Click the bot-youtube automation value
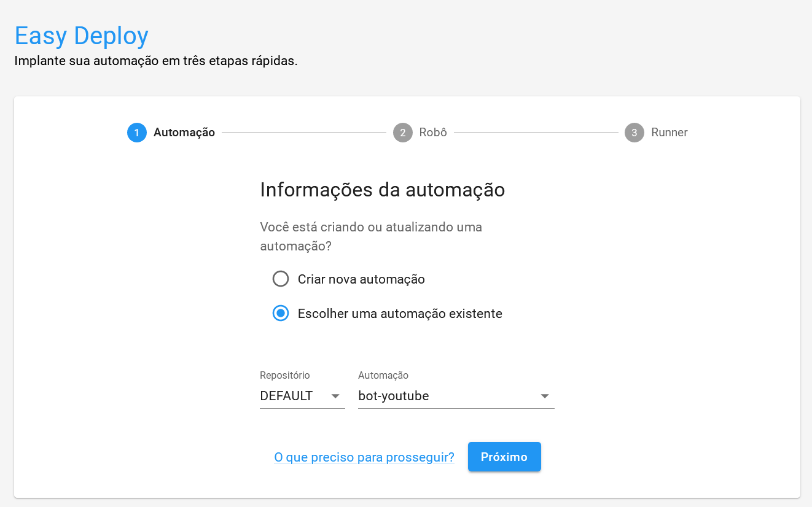Screen dimensions: 812x507 pyautogui.click(x=394, y=396)
